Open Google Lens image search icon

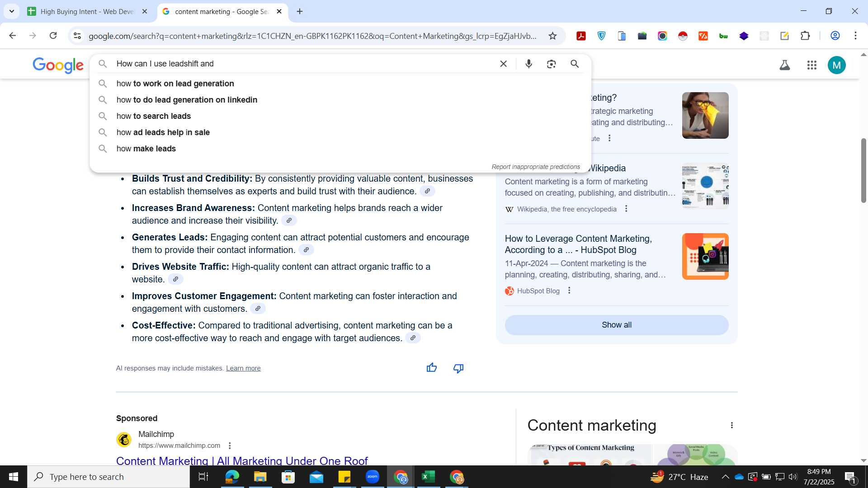[551, 64]
